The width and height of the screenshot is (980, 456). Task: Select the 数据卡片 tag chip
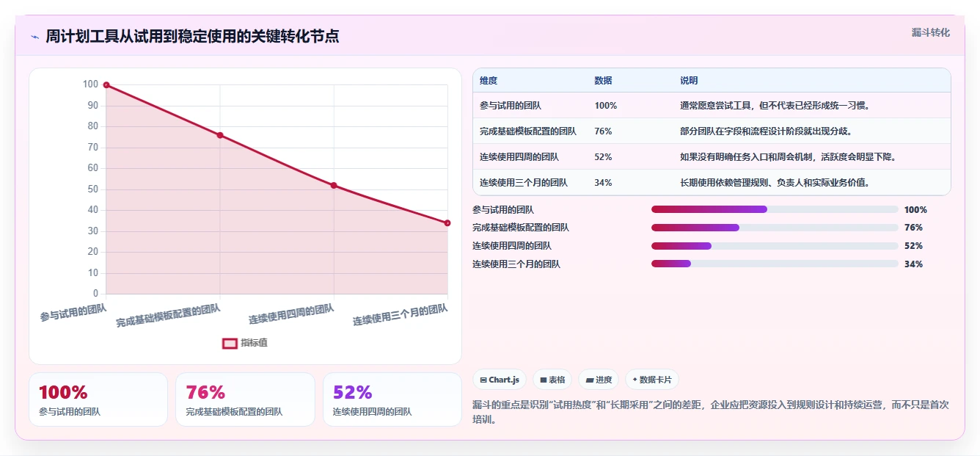pyautogui.click(x=652, y=380)
